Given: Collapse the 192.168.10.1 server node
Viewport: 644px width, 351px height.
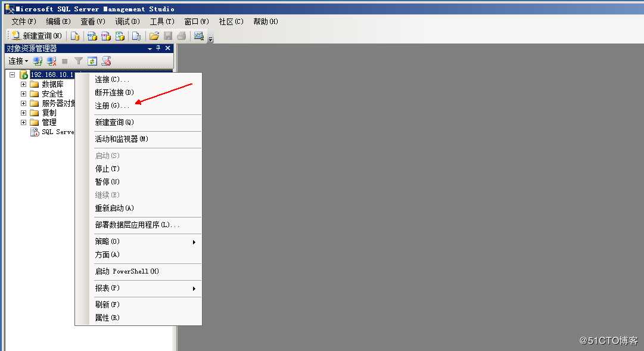Looking at the screenshot, I should (x=13, y=75).
